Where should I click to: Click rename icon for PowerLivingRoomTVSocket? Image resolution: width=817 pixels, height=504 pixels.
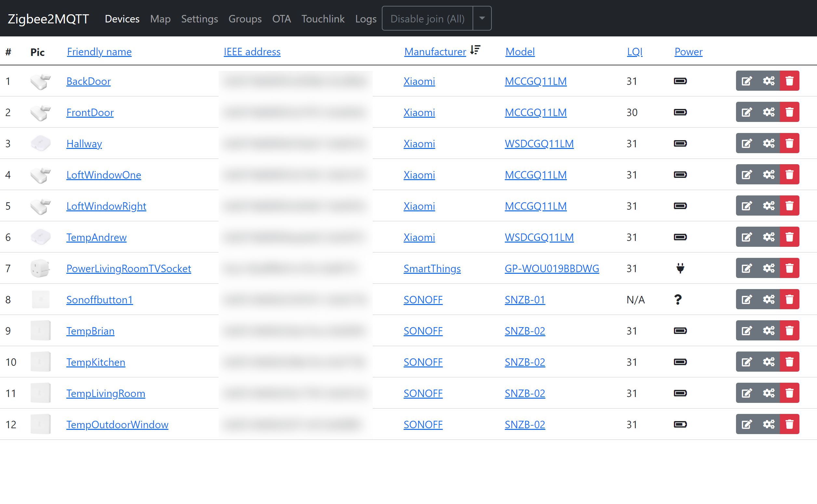coord(747,268)
